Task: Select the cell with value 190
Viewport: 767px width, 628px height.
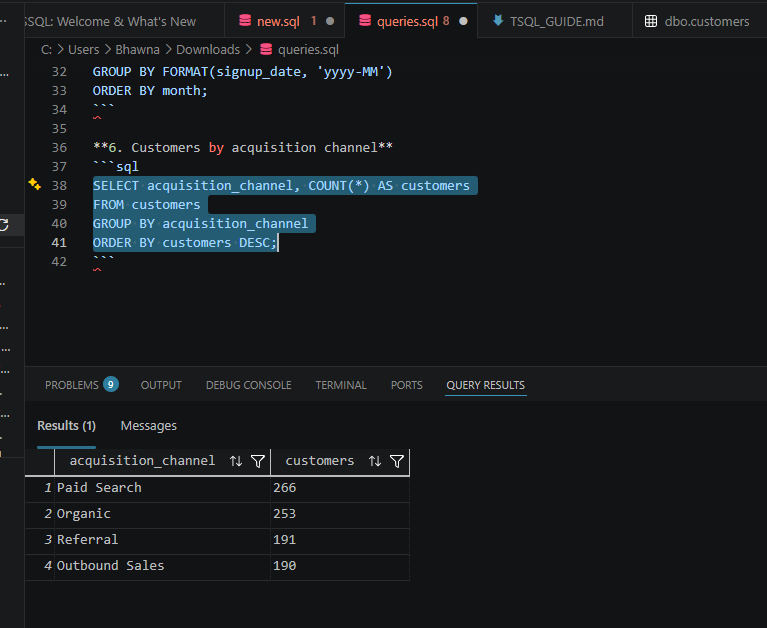Action: click(x=340, y=565)
